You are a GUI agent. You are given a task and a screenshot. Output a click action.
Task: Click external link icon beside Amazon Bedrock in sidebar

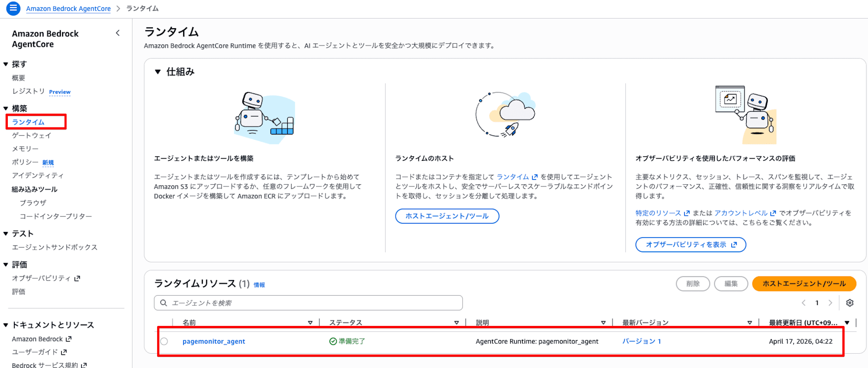tap(69, 339)
